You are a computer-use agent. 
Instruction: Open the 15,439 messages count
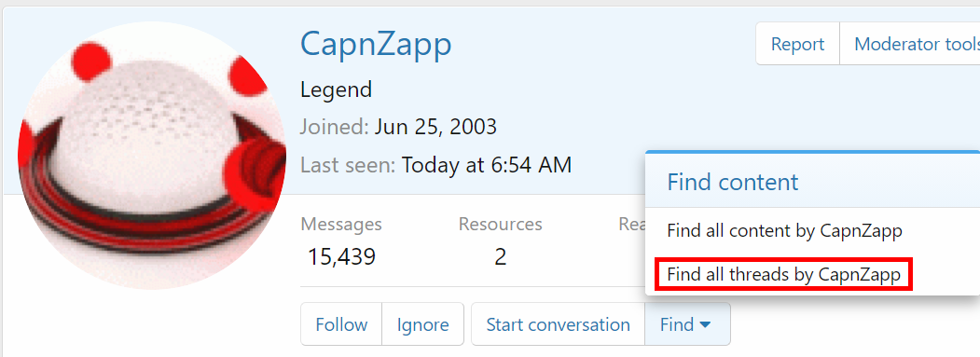point(341,256)
